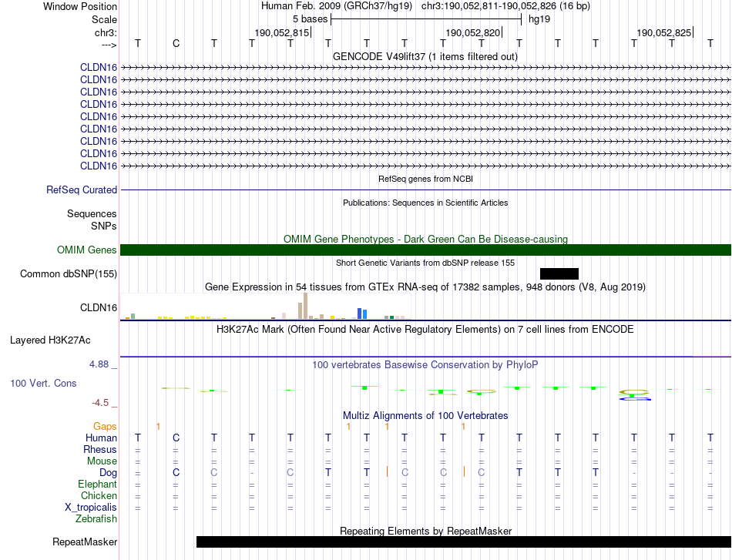The width and height of the screenshot is (732, 560).
Task: Click the 100 Vert. Cons label
Action: (43, 383)
